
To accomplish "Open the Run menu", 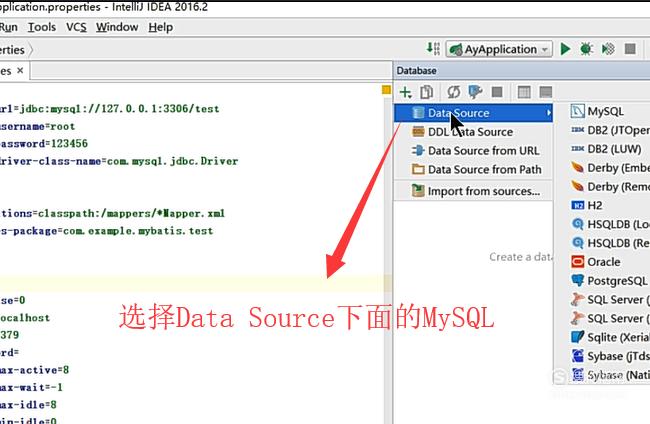I will point(8,27).
